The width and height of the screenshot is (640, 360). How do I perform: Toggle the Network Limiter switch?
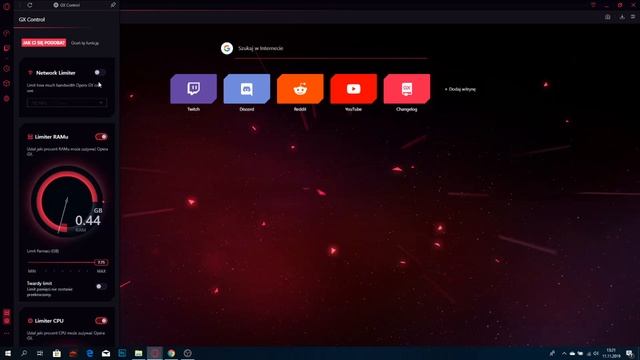[100, 72]
